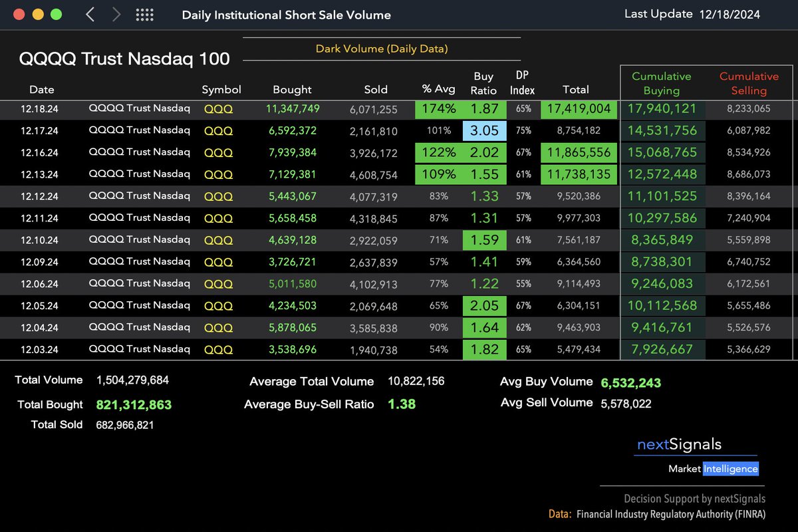
Task: Click cumulative selling 8,233,065
Action: click(x=749, y=109)
